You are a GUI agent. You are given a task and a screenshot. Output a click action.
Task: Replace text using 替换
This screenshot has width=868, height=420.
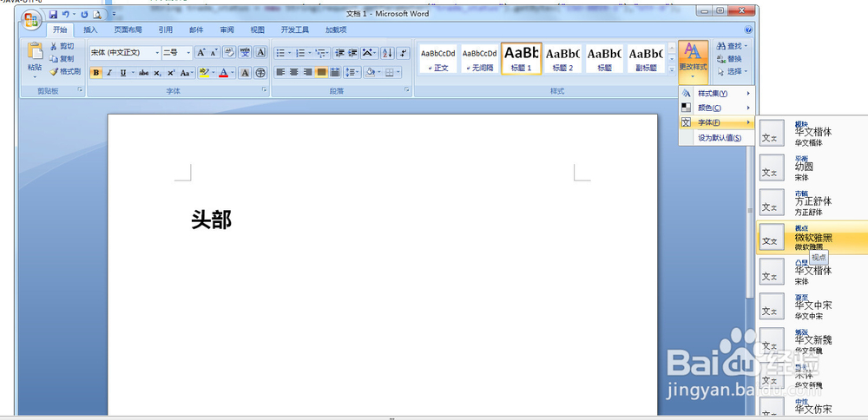click(x=729, y=59)
